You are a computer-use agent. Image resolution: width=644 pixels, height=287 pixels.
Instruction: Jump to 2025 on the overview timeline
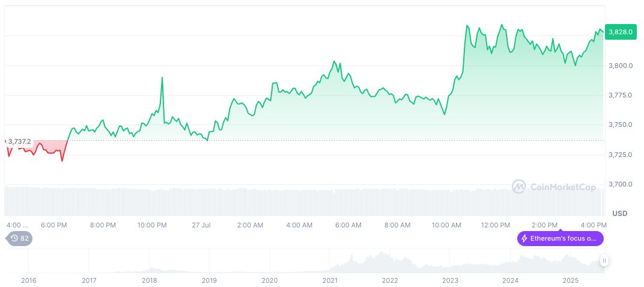[571, 280]
